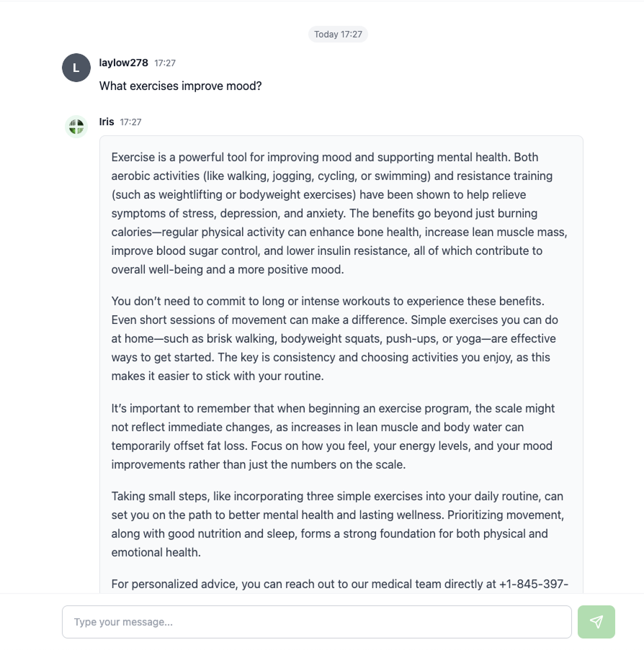Screen dimensions: 644x650
Task: Click the line starting For personalized advice
Action: 339,584
